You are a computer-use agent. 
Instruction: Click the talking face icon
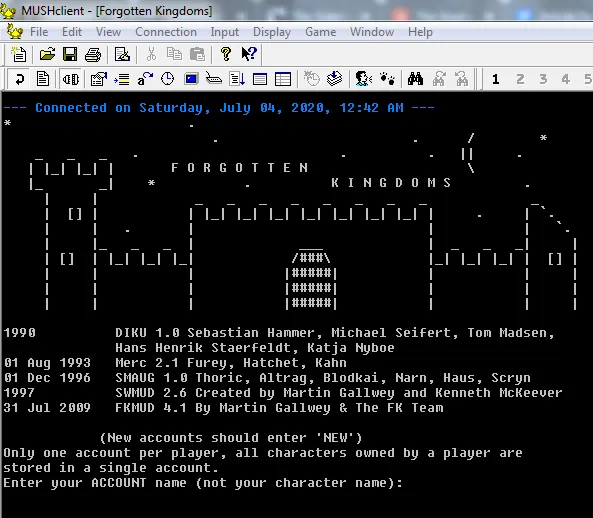coord(363,79)
